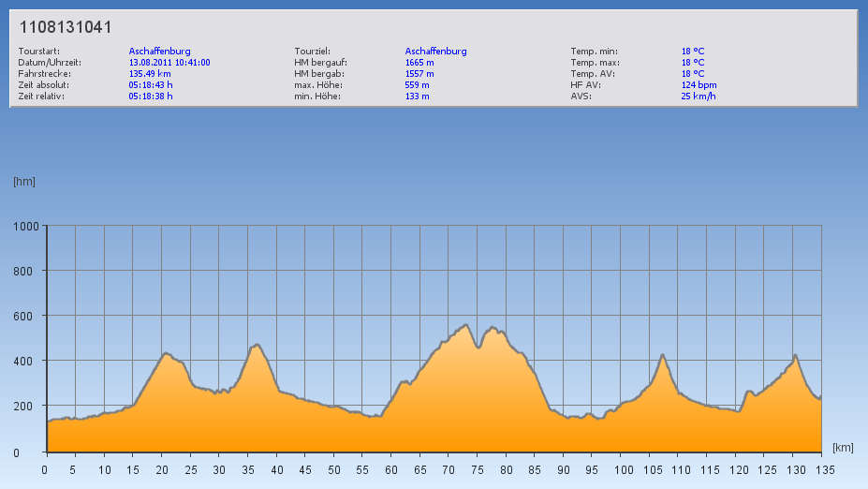Select the max. Höhe value 559 m
The height and width of the screenshot is (489, 868).
(x=418, y=85)
